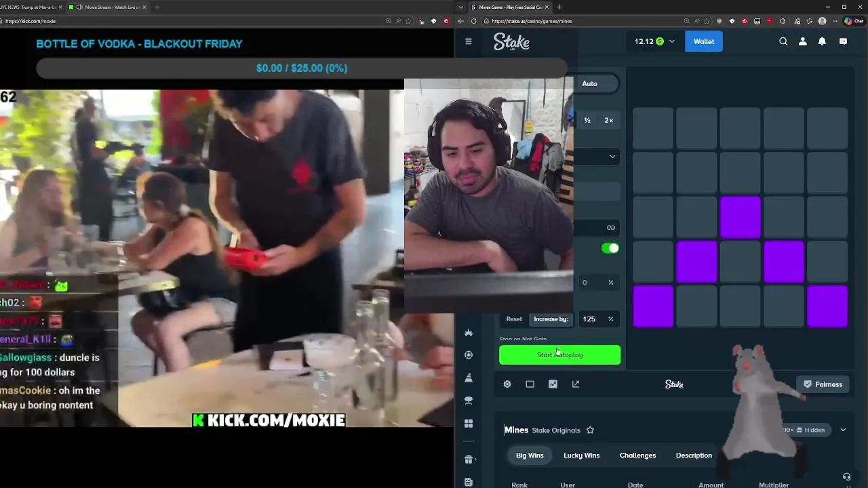Deselect purple tile in bottom-right corner
The width and height of the screenshot is (868, 488).
point(827,306)
